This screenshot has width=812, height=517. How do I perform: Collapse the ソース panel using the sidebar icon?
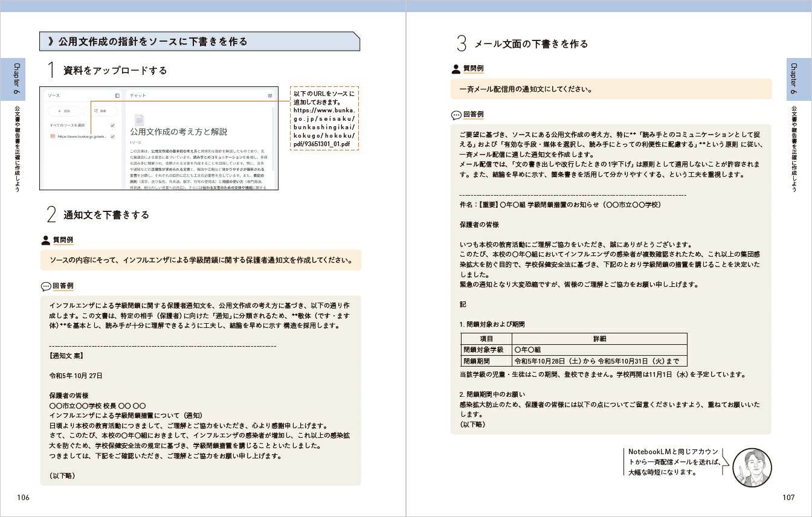[x=117, y=95]
